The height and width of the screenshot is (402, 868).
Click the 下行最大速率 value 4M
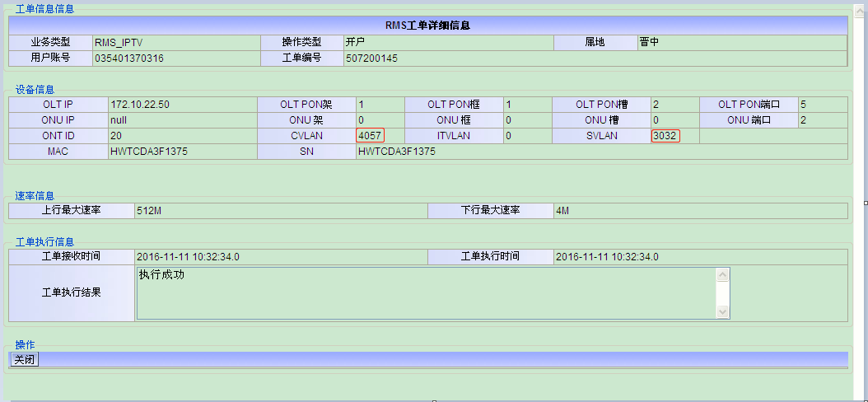tap(562, 211)
